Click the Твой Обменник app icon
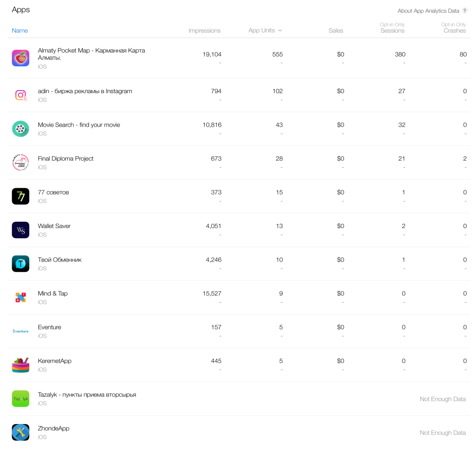Screen dimensions: 476x455 (x=20, y=264)
